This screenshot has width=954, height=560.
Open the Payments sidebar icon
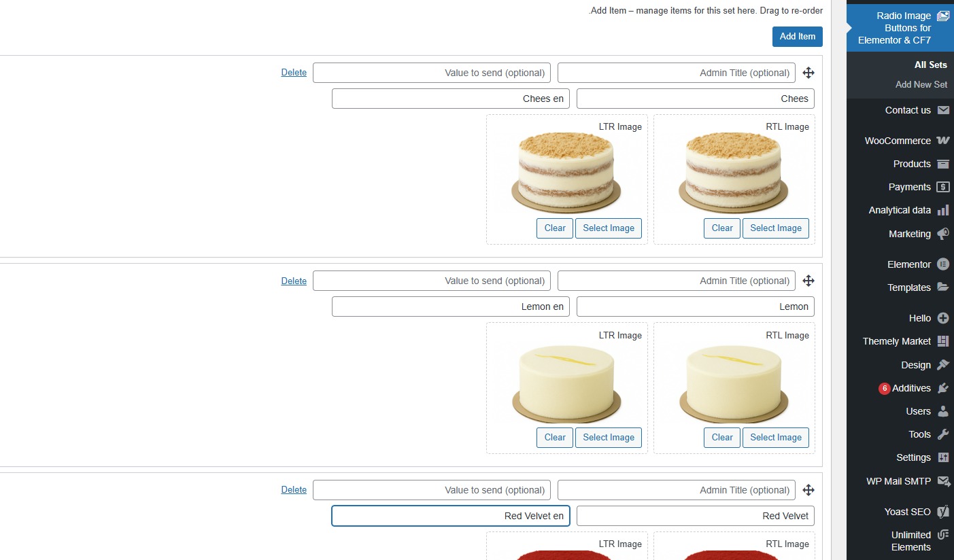point(944,187)
